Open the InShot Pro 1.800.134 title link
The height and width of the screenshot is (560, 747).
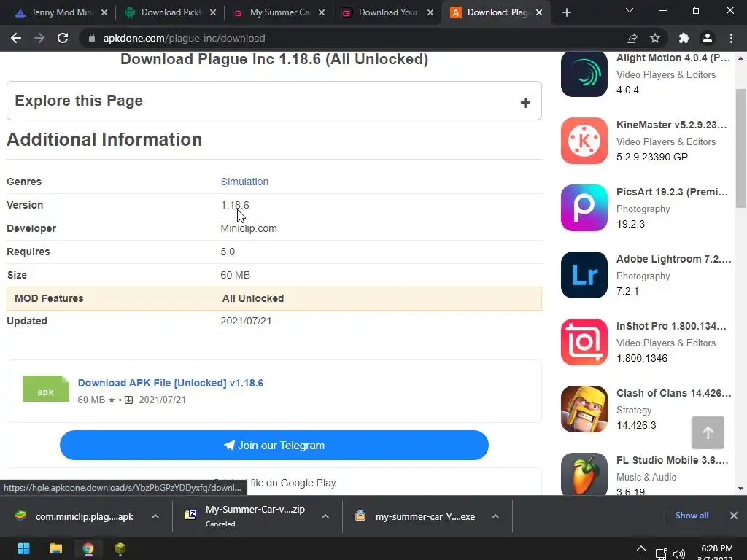[x=671, y=326]
